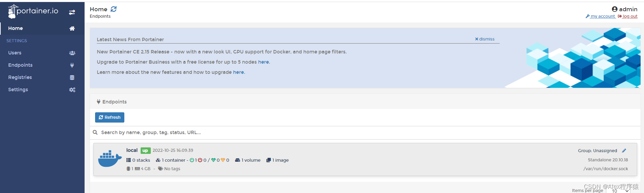Click the 'admin' username text
644x193 pixels.
click(628, 9)
